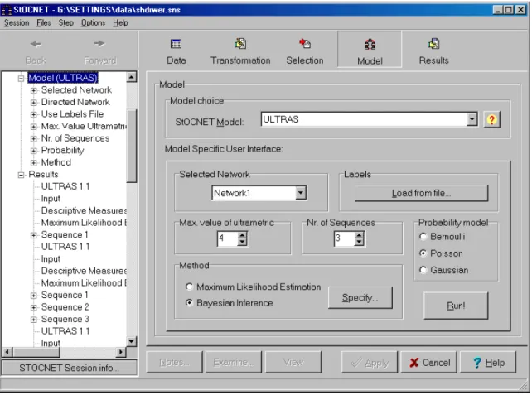
Task: Click the Specify button
Action: tap(360, 297)
